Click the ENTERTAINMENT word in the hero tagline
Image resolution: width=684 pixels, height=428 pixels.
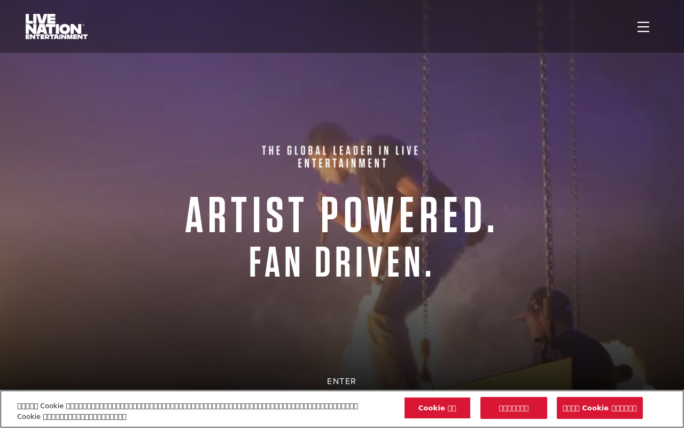(342, 163)
